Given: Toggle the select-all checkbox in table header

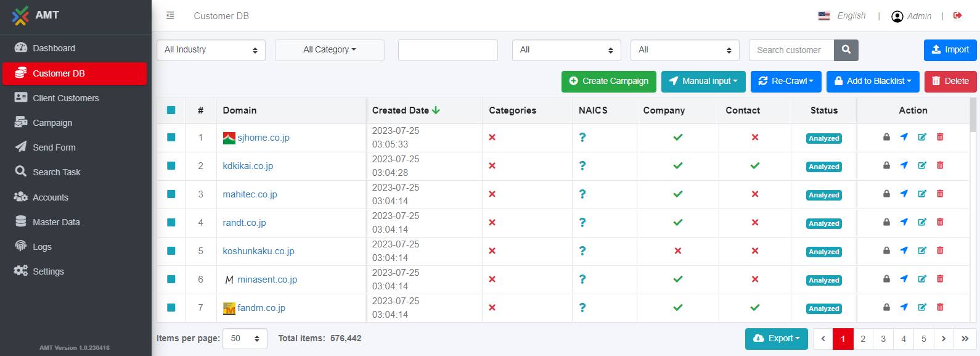Looking at the screenshot, I should pos(171,110).
